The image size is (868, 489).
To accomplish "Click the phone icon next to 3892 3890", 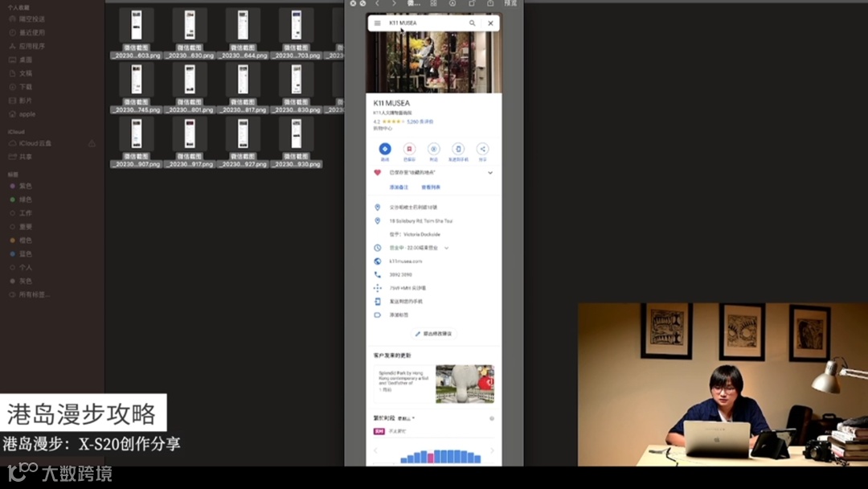I will coord(378,275).
